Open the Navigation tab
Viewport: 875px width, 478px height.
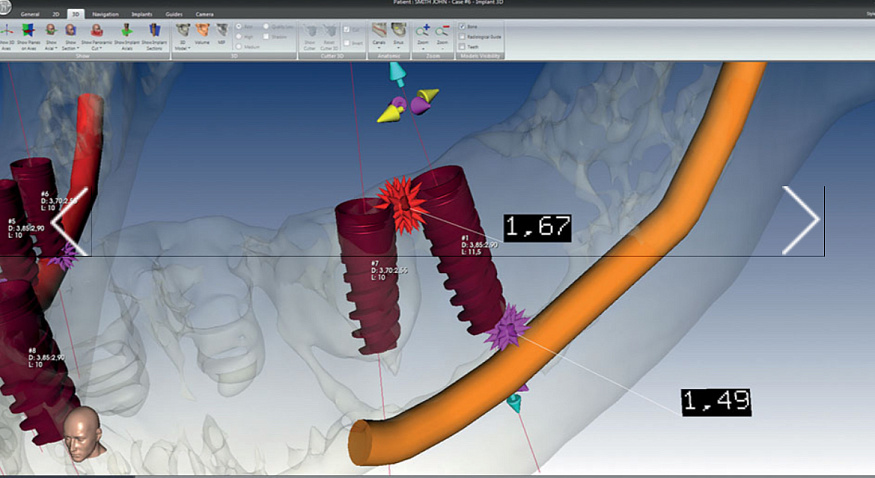coord(105,14)
